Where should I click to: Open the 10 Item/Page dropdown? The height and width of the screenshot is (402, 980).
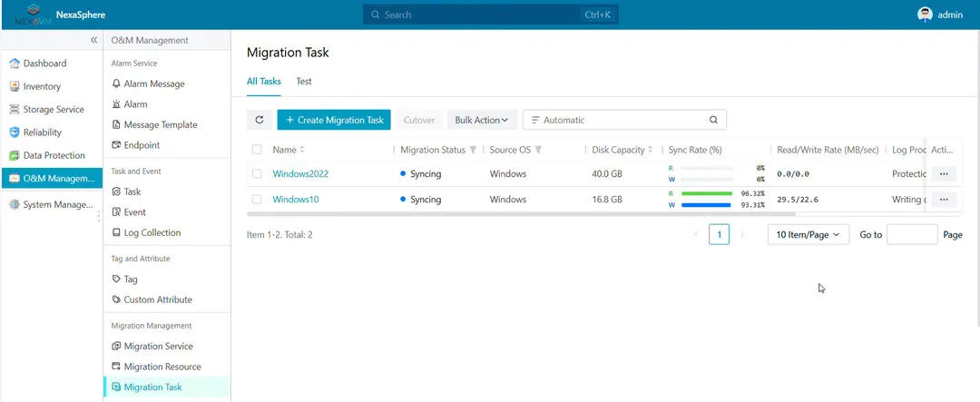[808, 234]
